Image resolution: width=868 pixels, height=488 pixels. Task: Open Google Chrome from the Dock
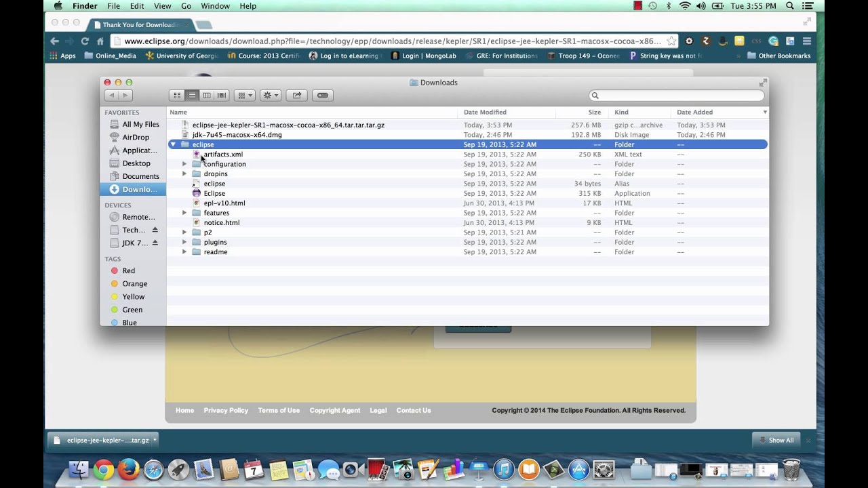[103, 468]
